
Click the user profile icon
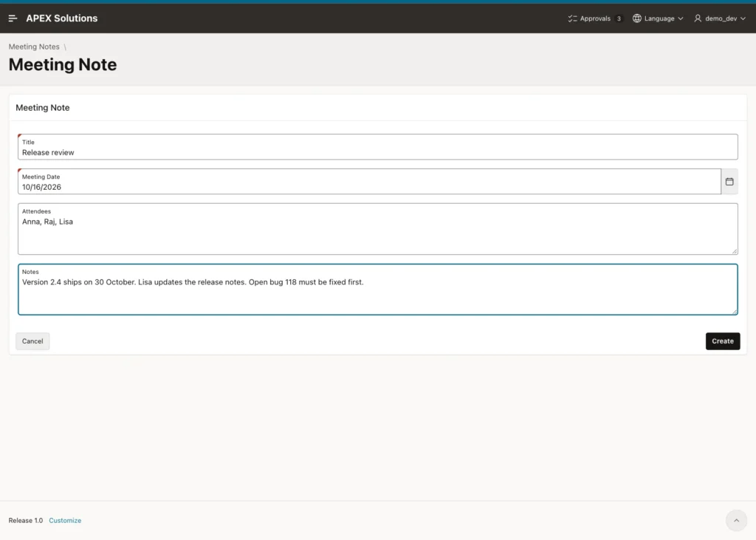coord(698,18)
